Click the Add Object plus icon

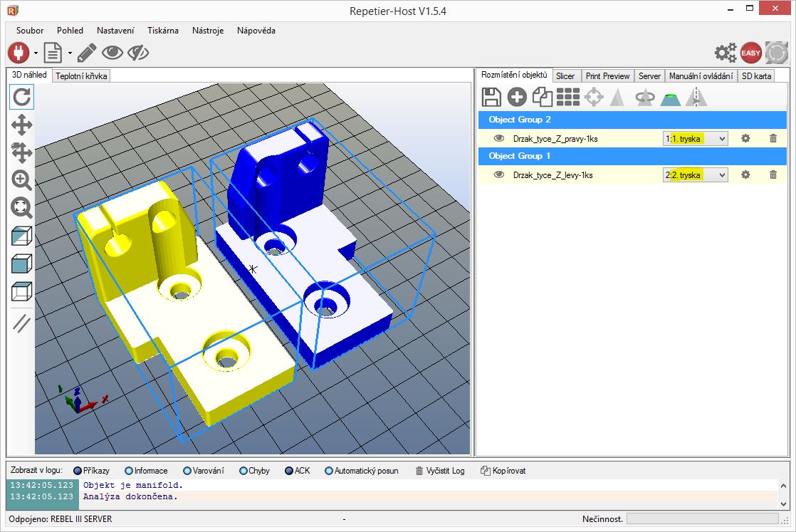[x=517, y=97]
